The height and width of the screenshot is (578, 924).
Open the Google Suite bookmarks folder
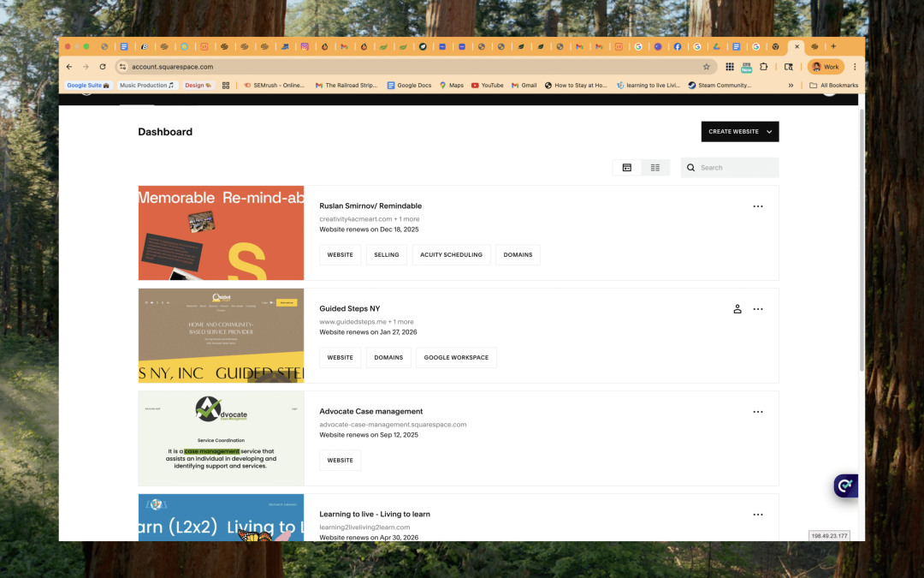coord(88,85)
